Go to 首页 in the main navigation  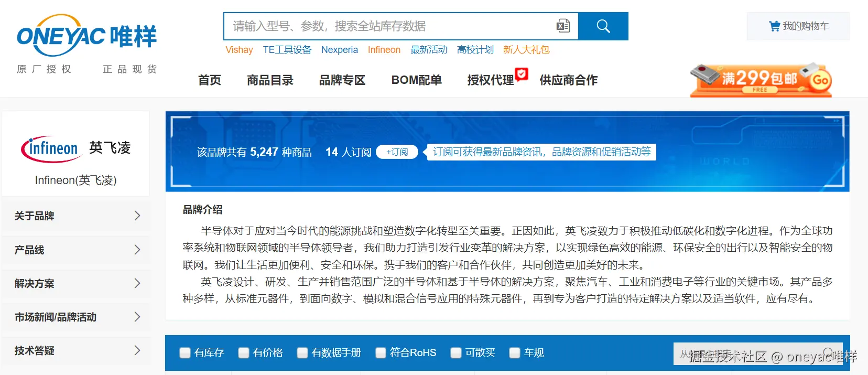click(x=210, y=80)
